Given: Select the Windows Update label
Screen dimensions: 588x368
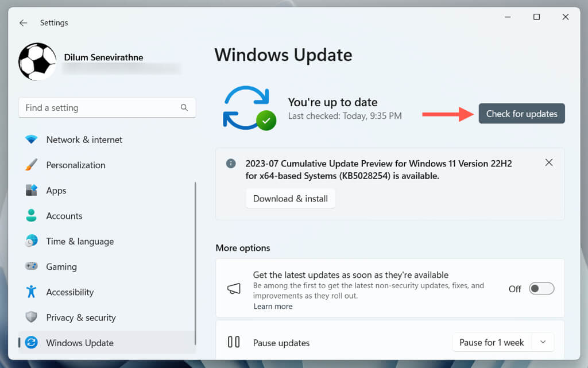Looking at the screenshot, I should pyautogui.click(x=80, y=343).
